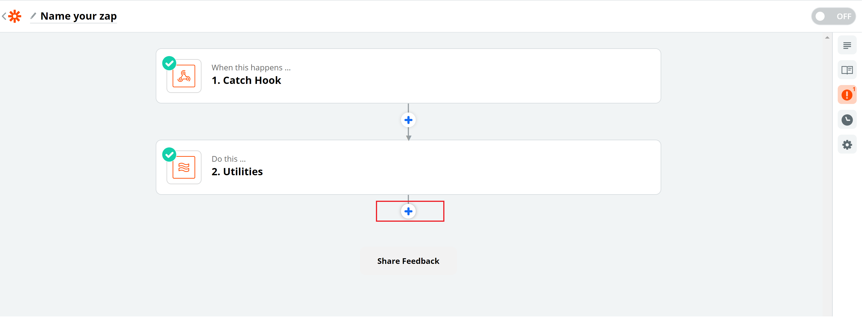Click the Zapier asterisk logo
Screen dimensions: 868x318
(15, 16)
